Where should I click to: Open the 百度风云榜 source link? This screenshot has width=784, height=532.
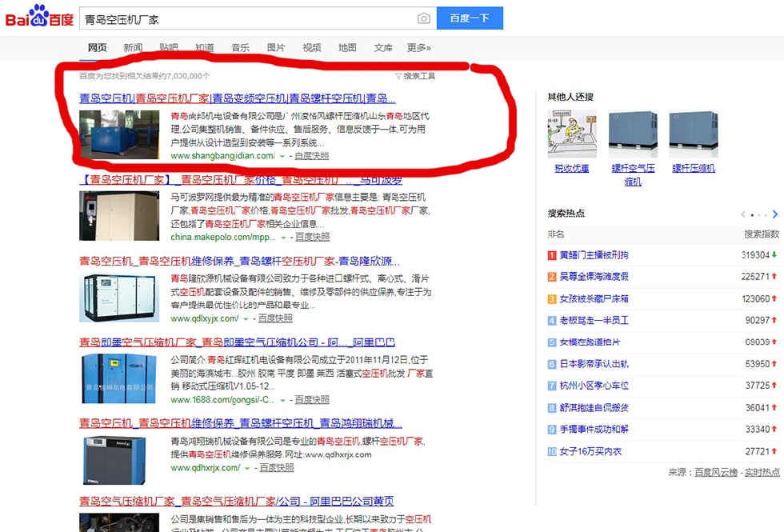[x=716, y=473]
